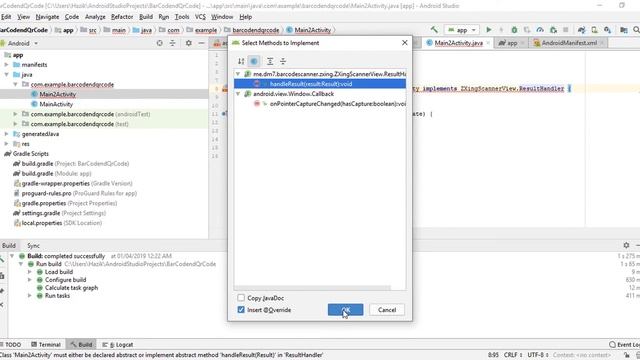Open proguard-rules.pro in the project tree

pyautogui.click(x=75, y=193)
